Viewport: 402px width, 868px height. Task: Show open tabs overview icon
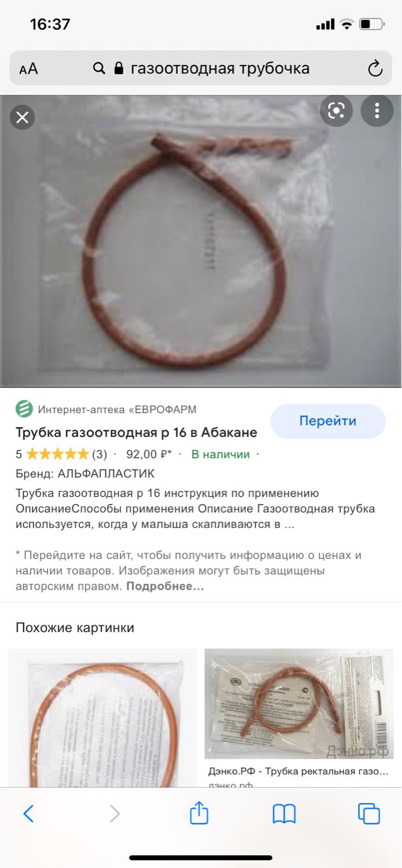(x=369, y=814)
